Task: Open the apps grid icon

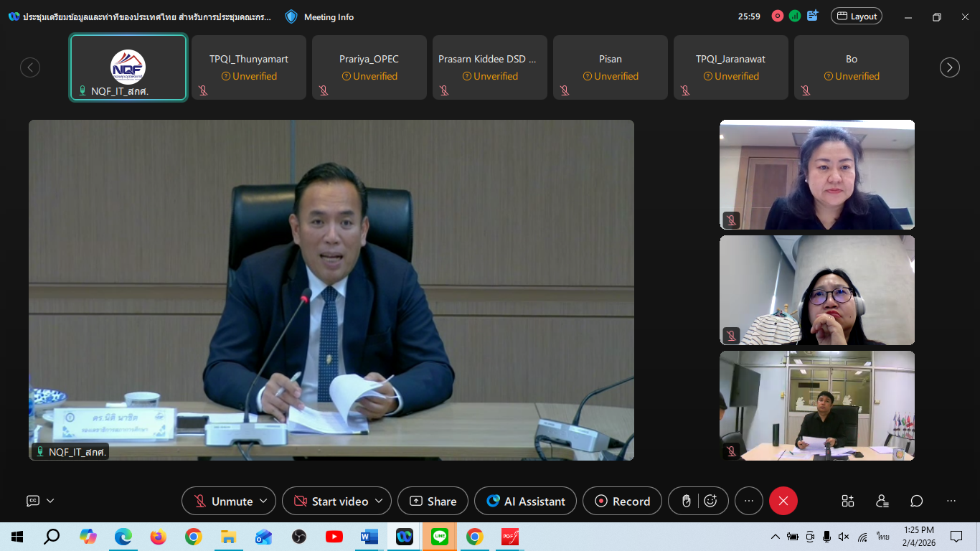Action: click(848, 501)
